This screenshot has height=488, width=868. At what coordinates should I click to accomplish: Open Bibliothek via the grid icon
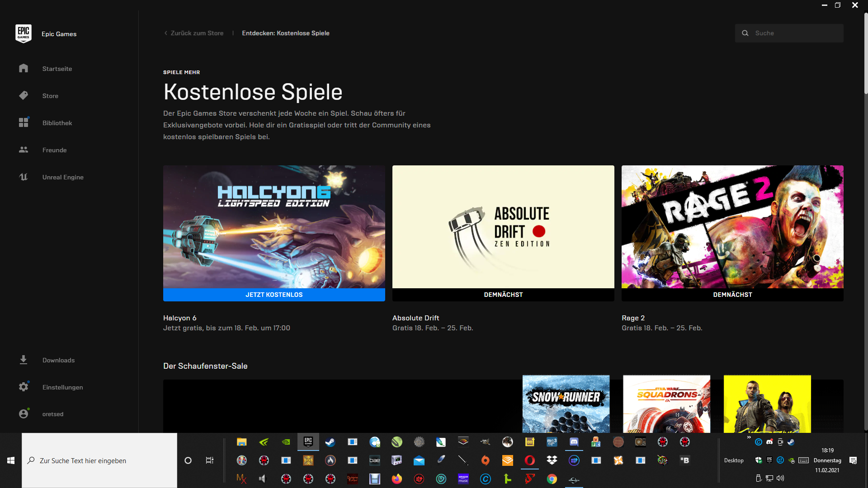coord(24,122)
